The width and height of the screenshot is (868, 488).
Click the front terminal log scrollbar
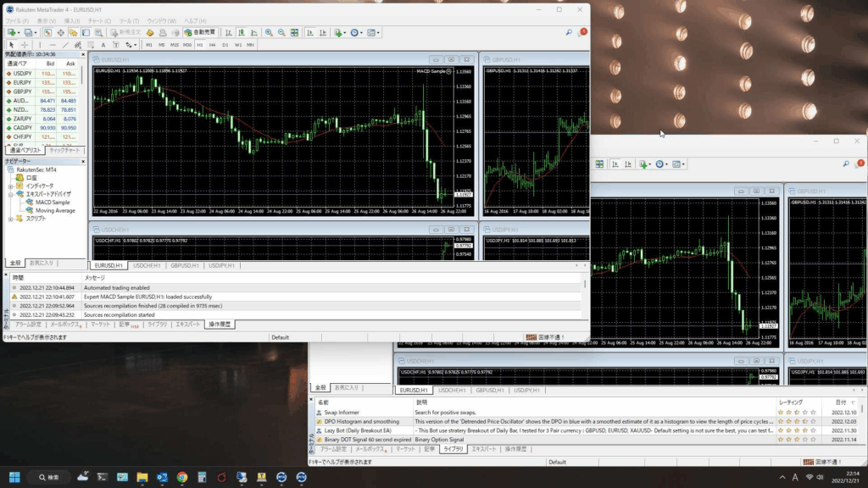[x=585, y=284]
